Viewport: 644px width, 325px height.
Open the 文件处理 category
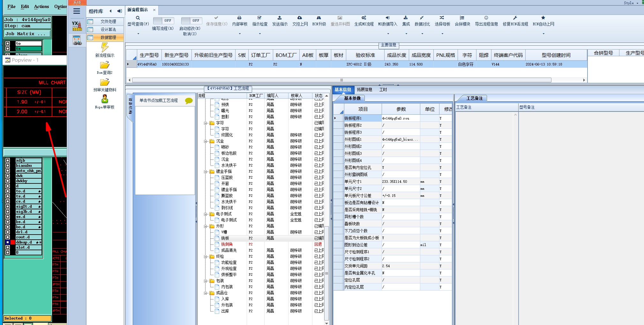[105, 21]
